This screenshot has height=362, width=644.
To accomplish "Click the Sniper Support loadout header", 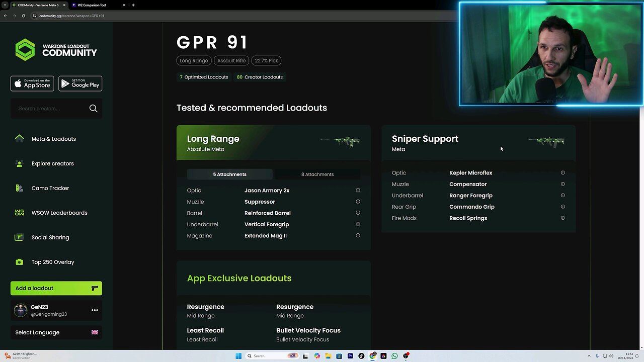I will pos(478,142).
